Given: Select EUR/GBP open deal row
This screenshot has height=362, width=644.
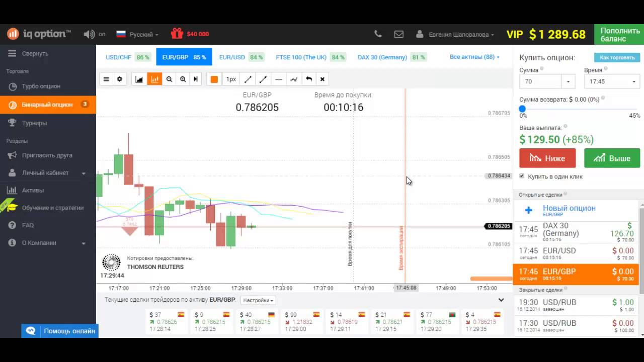Looking at the screenshot, I should point(576,275).
